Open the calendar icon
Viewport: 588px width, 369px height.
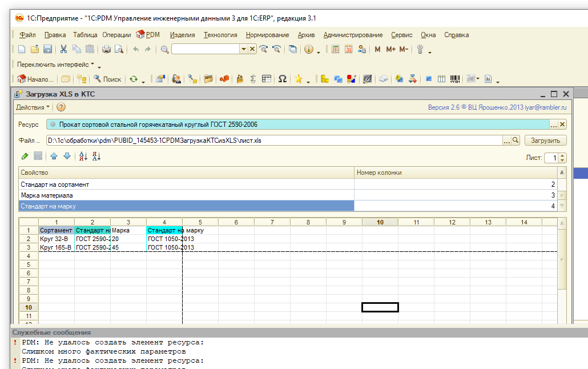click(349, 49)
